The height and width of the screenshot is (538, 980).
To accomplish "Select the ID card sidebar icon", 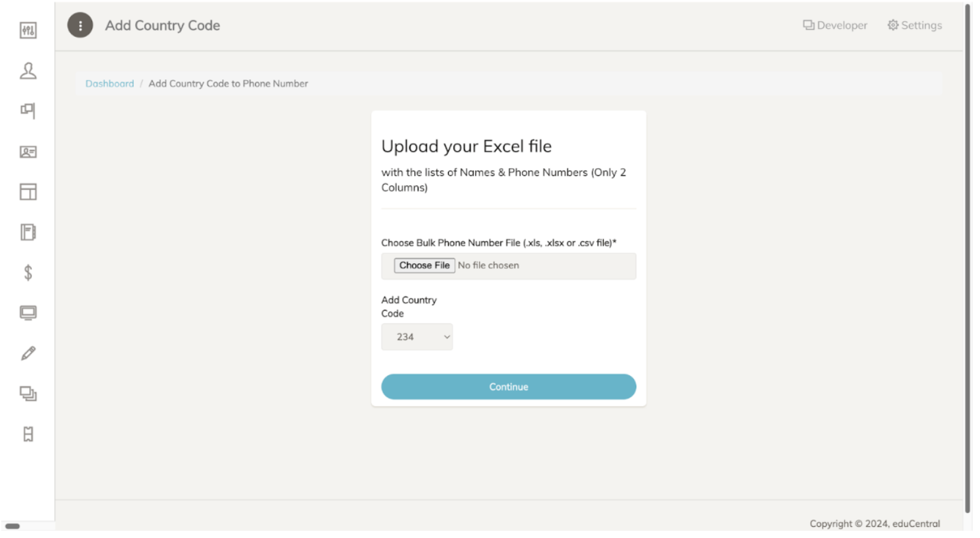I will 28,152.
